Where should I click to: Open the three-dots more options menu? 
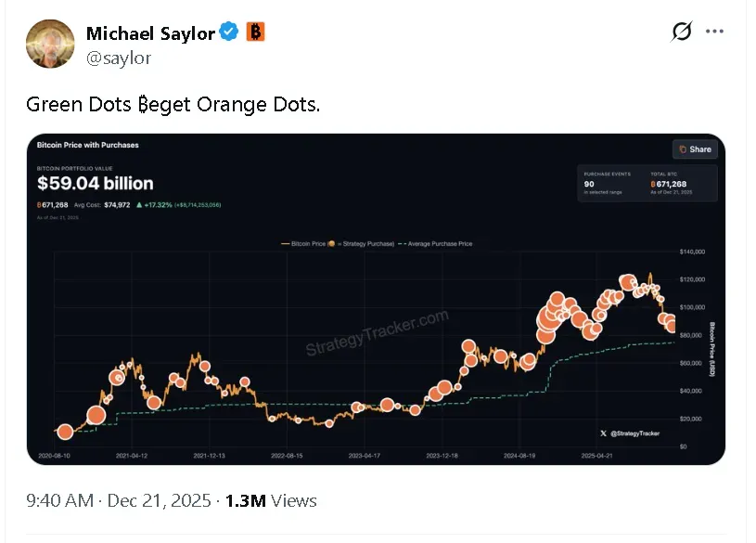click(714, 32)
